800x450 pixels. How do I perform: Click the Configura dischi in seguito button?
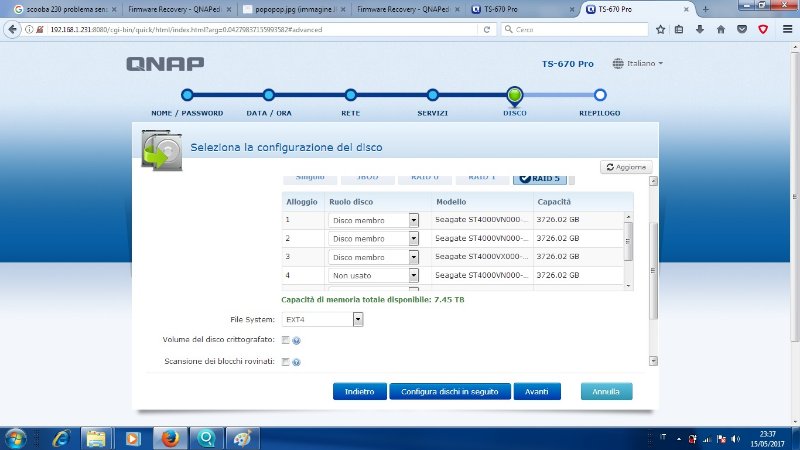450,392
